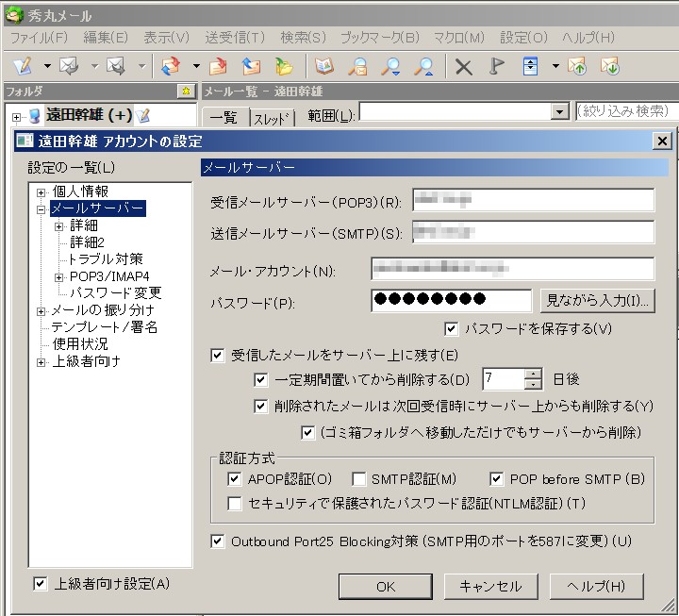Open the 送受信(T) menu
679x616 pixels.
(x=235, y=38)
